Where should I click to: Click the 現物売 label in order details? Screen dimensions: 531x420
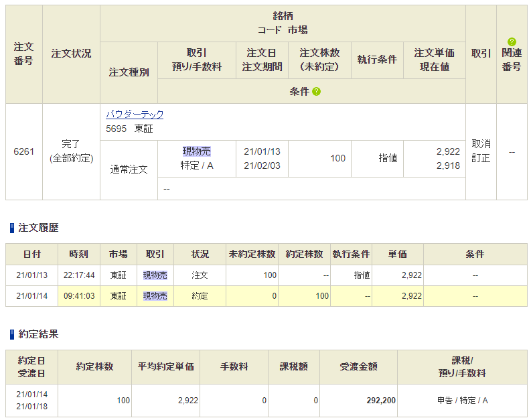(x=197, y=151)
